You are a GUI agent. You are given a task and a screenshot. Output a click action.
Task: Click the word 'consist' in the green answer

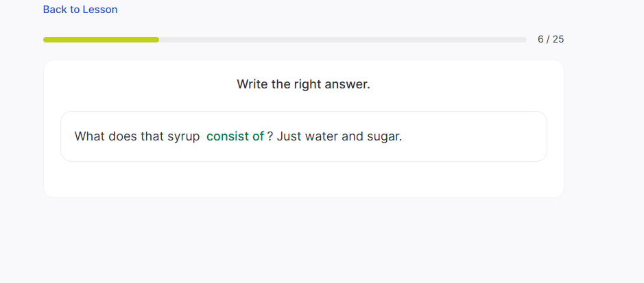click(228, 136)
